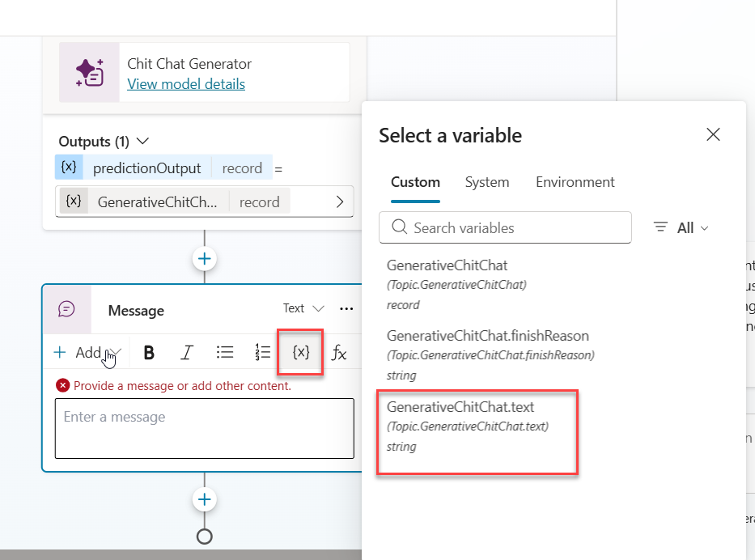
Task: Click the insert variable {x} icon
Action: pos(301,352)
